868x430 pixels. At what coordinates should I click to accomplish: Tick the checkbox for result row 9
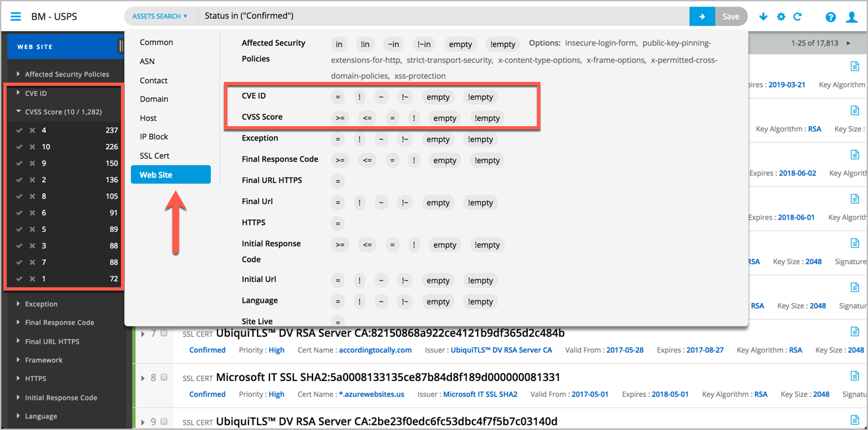point(164,421)
